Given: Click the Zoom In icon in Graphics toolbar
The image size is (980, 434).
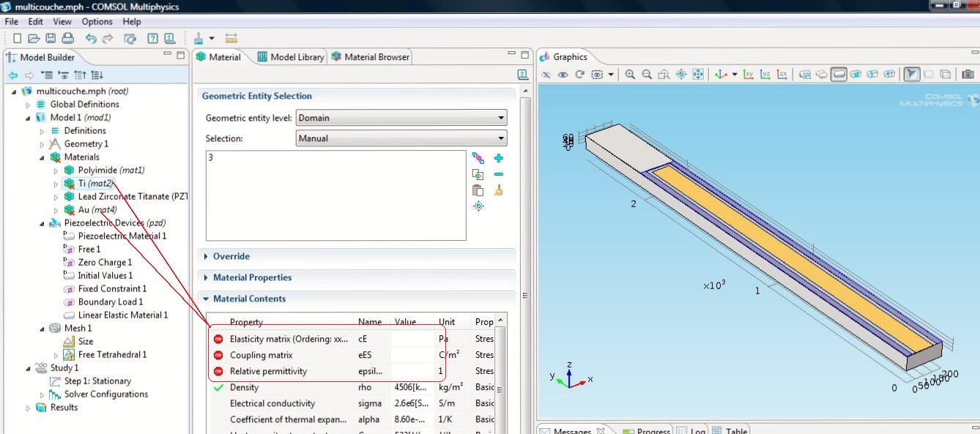Looking at the screenshot, I should [x=630, y=75].
